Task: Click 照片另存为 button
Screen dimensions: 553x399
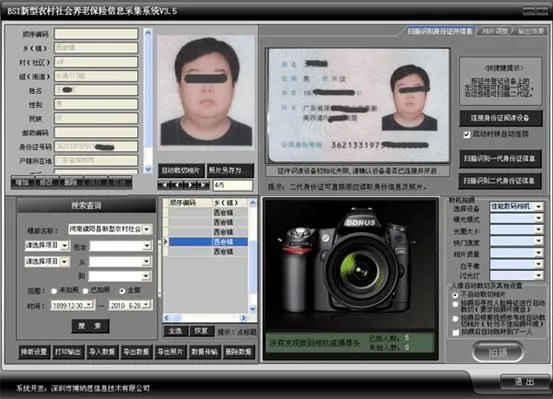Action: pos(230,171)
